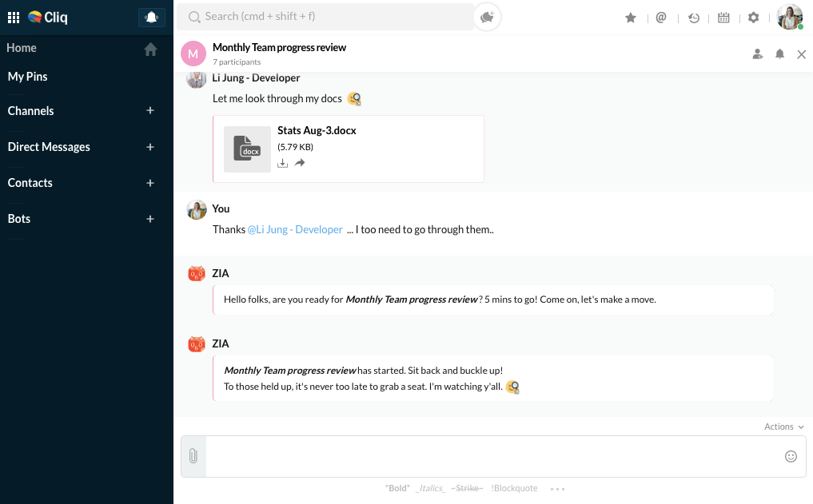The image size is (813, 504).
Task: Open recent history clock icon
Action: 694,18
